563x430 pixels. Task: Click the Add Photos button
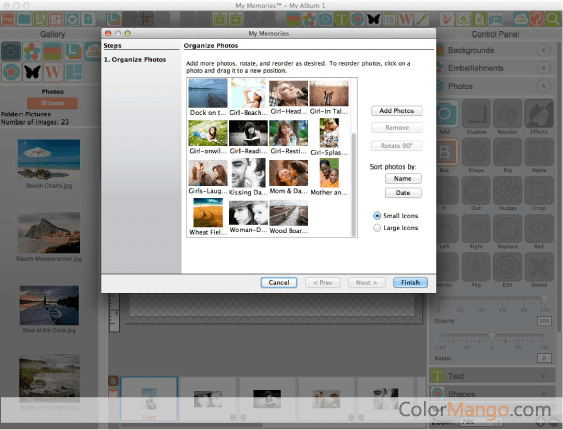396,111
